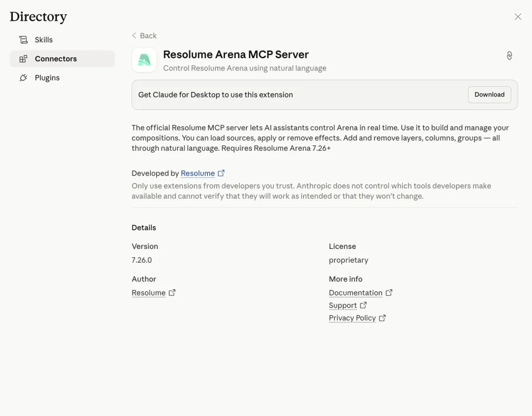The image size is (532, 416).
Task: Click external link icon beside Developed by Resolume
Action: tap(221, 173)
